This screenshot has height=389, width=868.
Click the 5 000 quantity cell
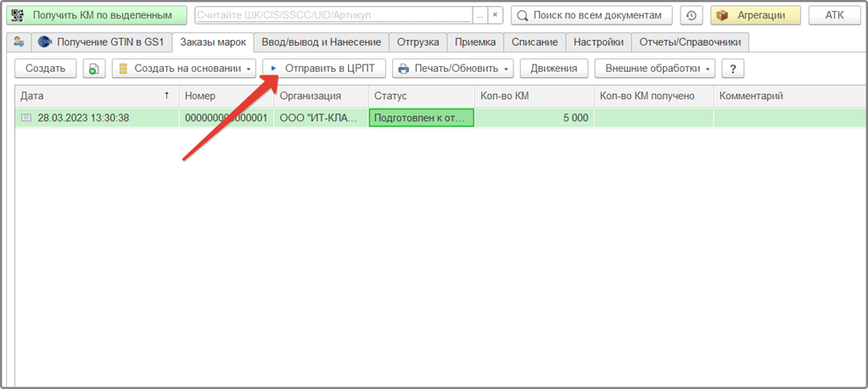535,118
